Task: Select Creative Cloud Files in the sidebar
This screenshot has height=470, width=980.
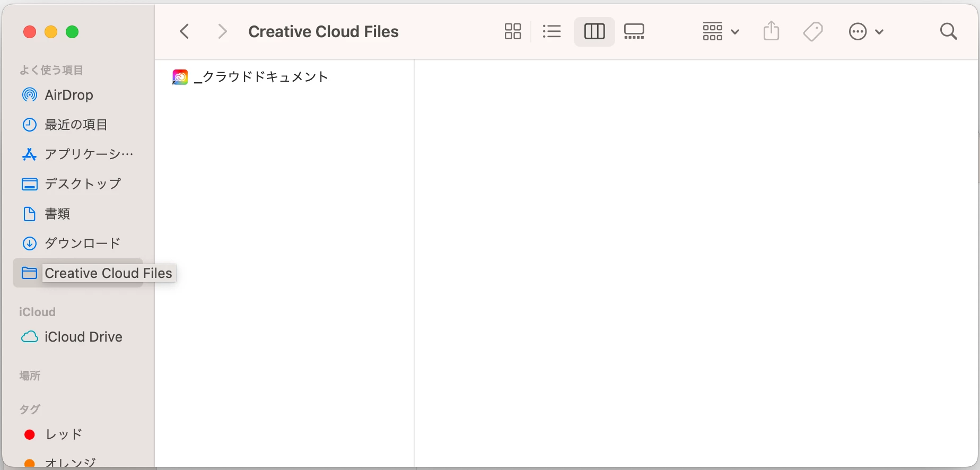Action: (x=78, y=273)
